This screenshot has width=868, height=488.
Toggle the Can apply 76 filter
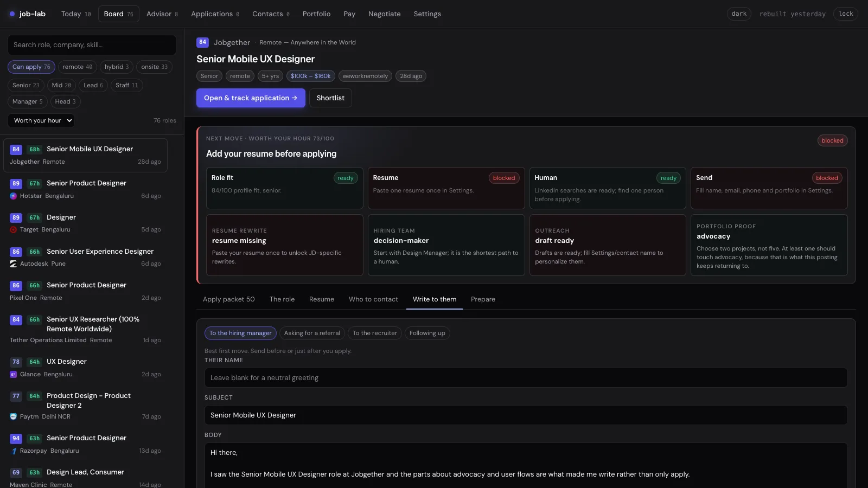click(31, 67)
